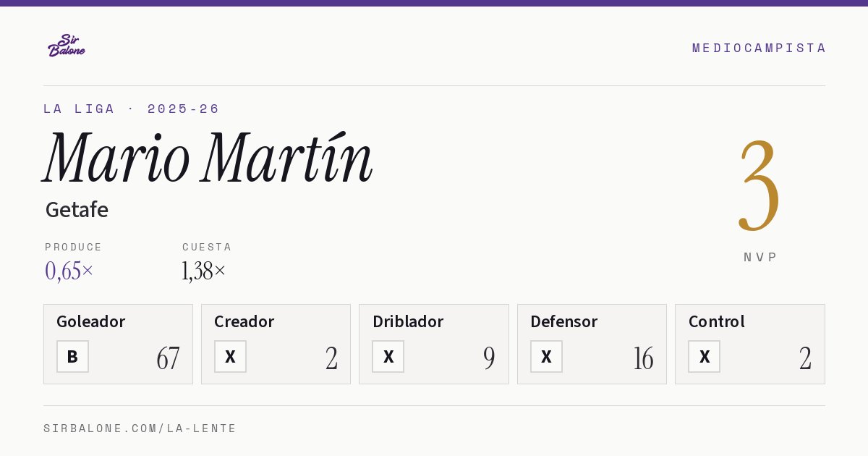Open the SIRBALONE.COM/LA-LENTE link
Image resolution: width=868 pixels, height=456 pixels.
(140, 428)
